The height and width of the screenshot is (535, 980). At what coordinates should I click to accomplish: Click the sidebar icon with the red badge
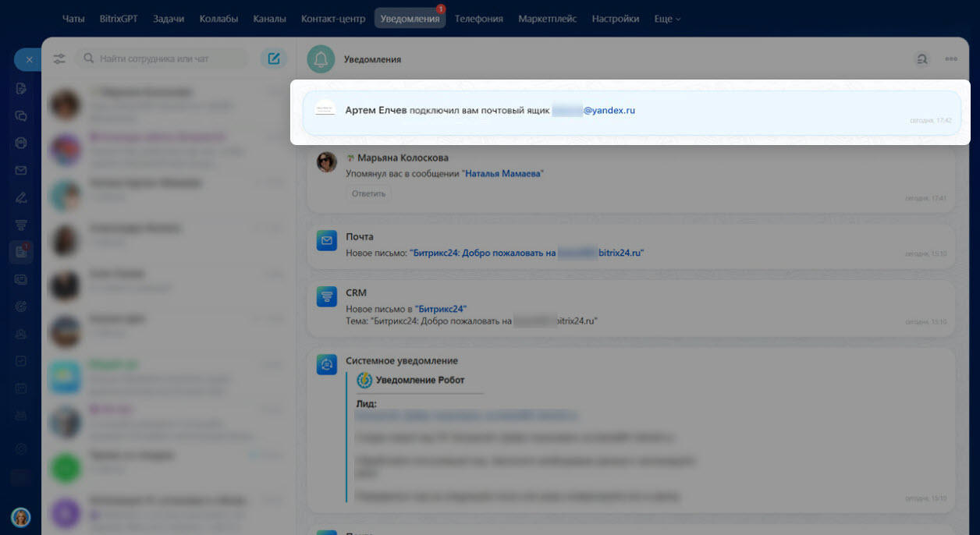pos(21,251)
